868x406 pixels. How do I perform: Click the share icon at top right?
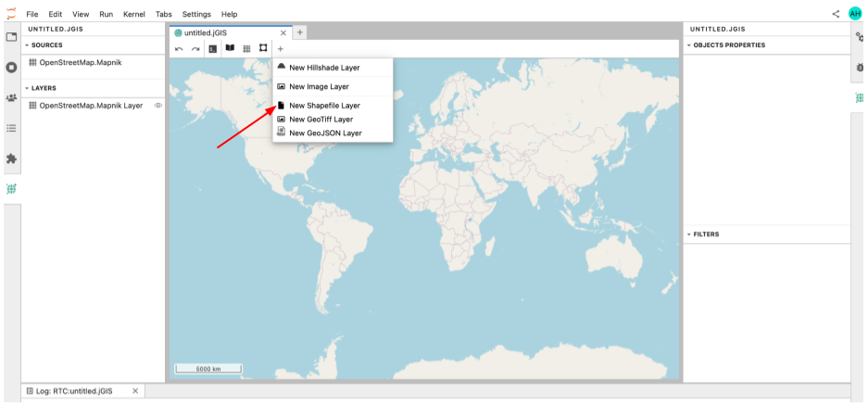point(837,14)
